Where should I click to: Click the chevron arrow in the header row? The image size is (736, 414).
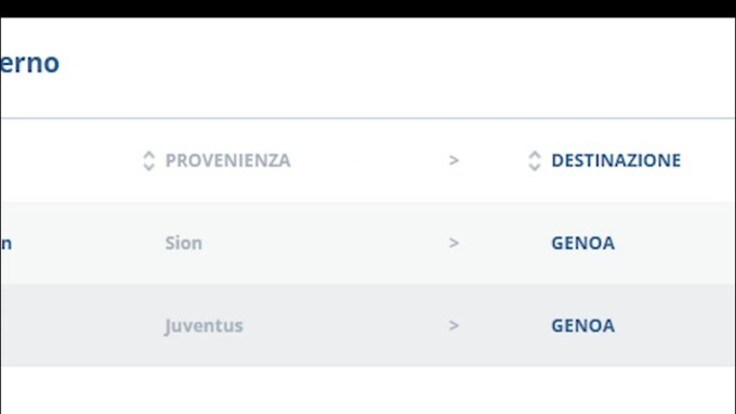(454, 160)
